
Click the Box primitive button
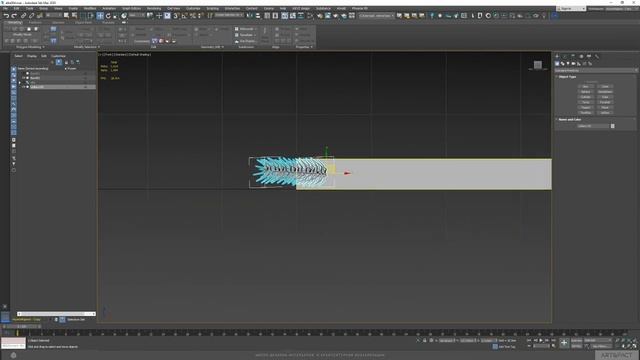point(585,87)
